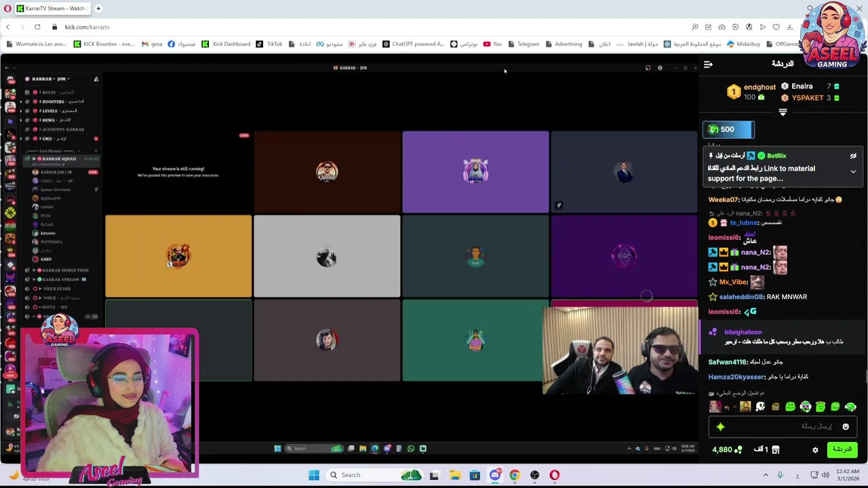
Task: Open the Kick shop icon
Action: coord(776,450)
